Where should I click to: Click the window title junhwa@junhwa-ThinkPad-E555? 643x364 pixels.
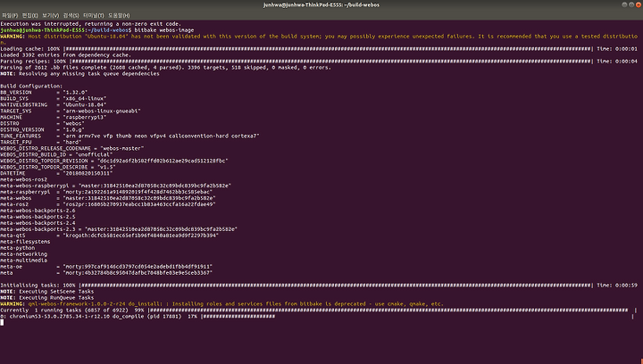click(321, 5)
